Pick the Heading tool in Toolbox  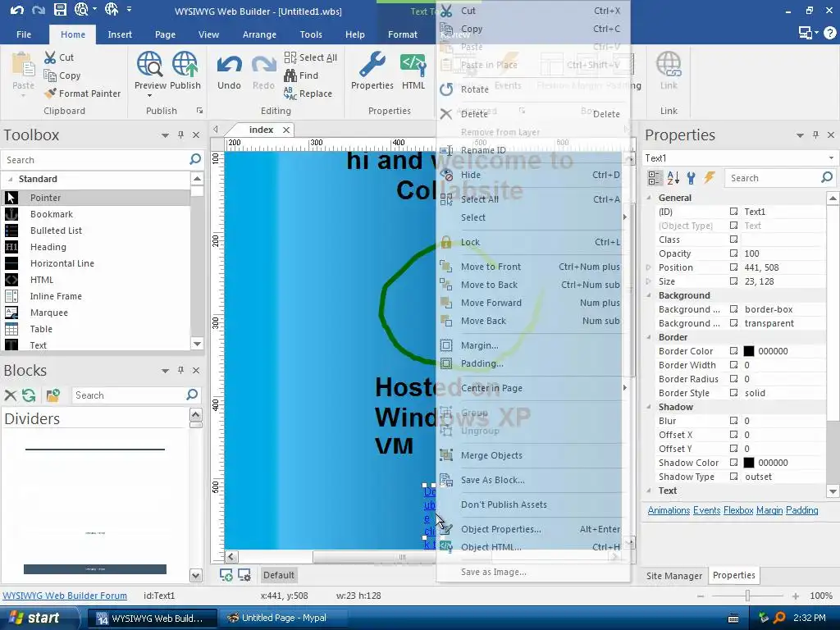[96, 247]
